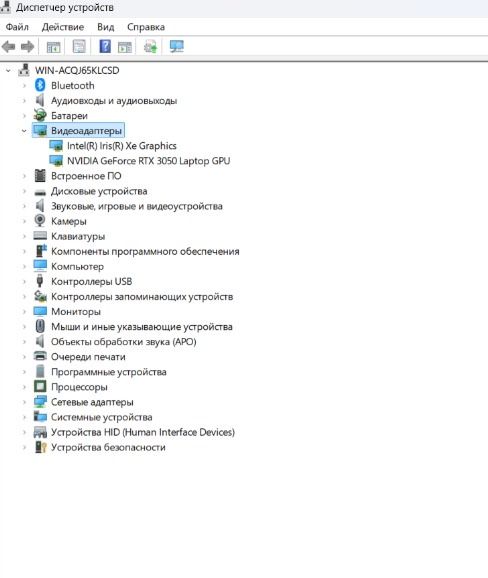
Task: Click the Bluetooth category icon
Action: point(40,86)
